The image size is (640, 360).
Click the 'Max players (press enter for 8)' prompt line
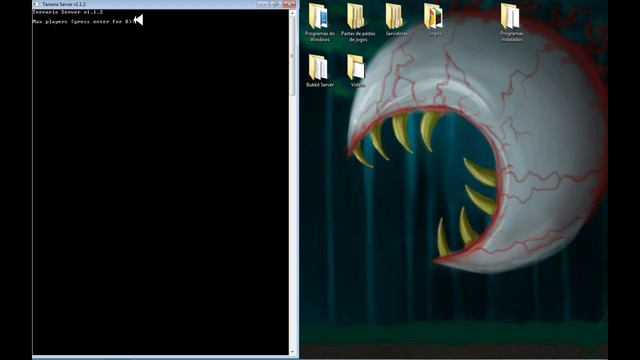coord(83,22)
